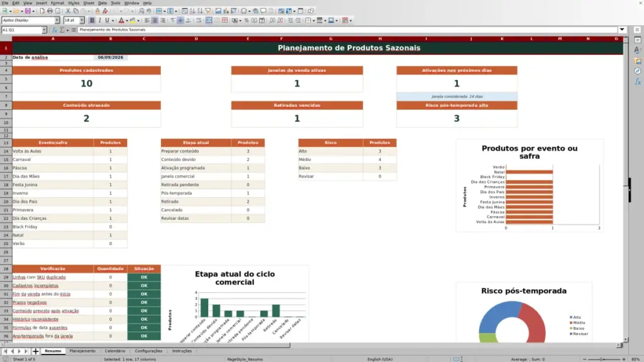Add a new sheet with the plus button
Image resolution: width=644 pixels, height=362 pixels.
(x=36, y=351)
